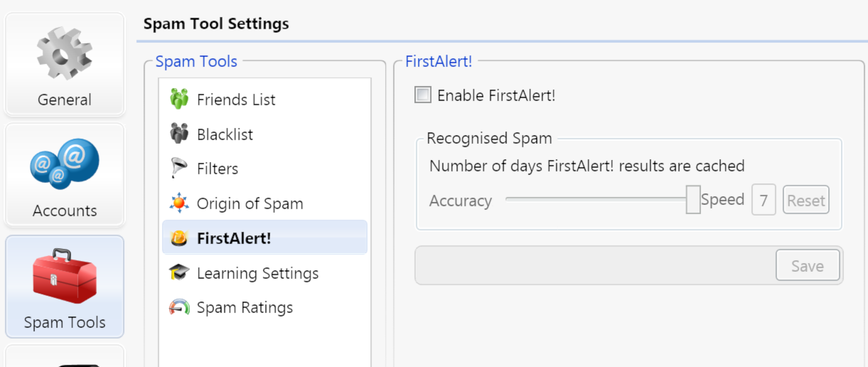The width and height of the screenshot is (868, 367).
Task: Select Blacklist in the Spam Tools list
Action: pyautogui.click(x=264, y=134)
